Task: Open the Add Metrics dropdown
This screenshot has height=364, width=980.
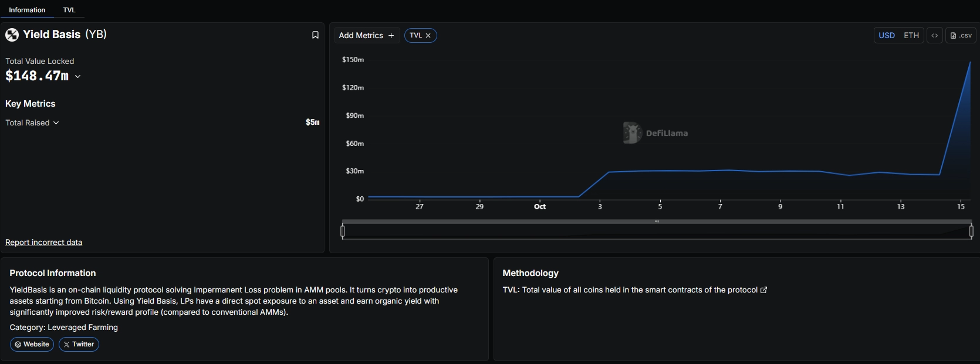Action: [366, 35]
